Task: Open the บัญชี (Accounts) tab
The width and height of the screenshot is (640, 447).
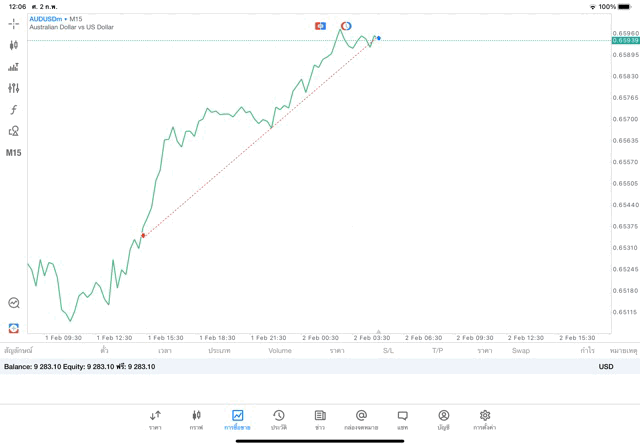Action: pos(443,419)
